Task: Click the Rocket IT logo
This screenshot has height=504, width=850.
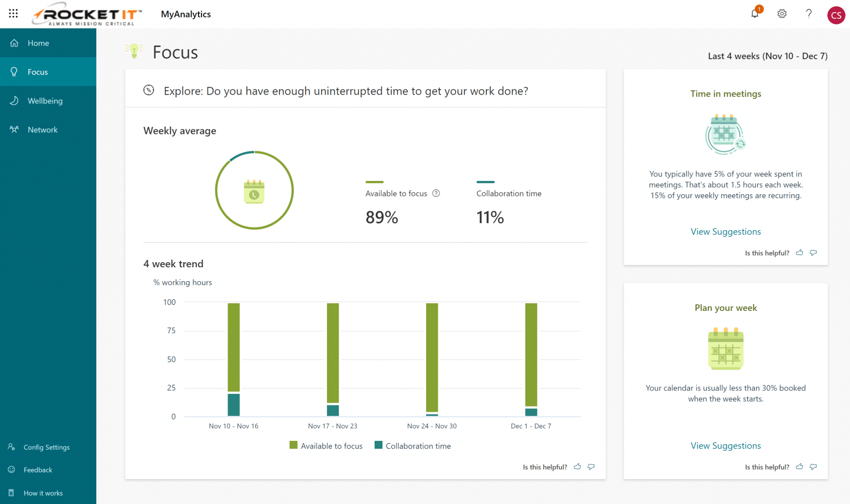Action: pos(86,14)
